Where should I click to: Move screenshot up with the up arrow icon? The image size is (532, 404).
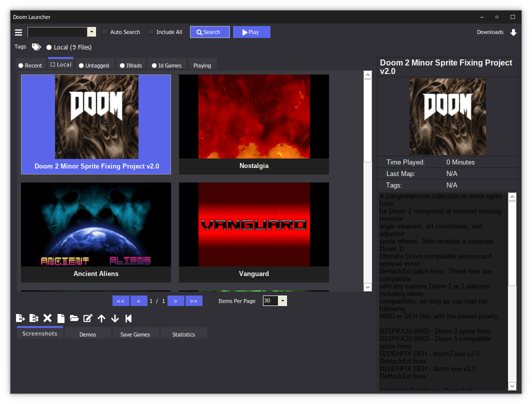click(101, 318)
